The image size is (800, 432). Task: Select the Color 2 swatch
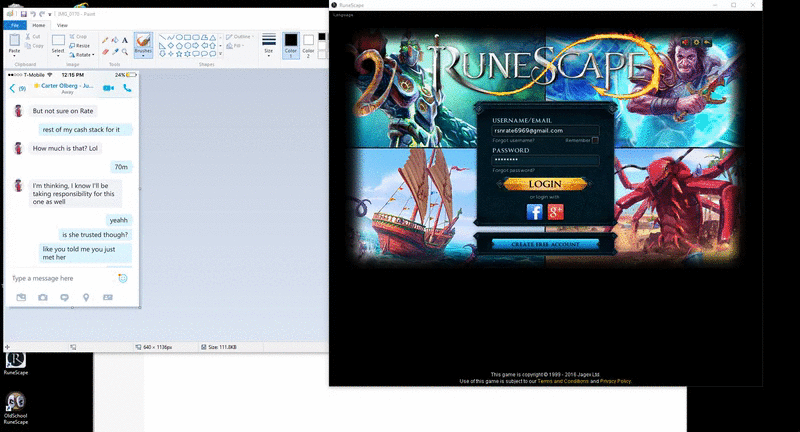pyautogui.click(x=308, y=45)
